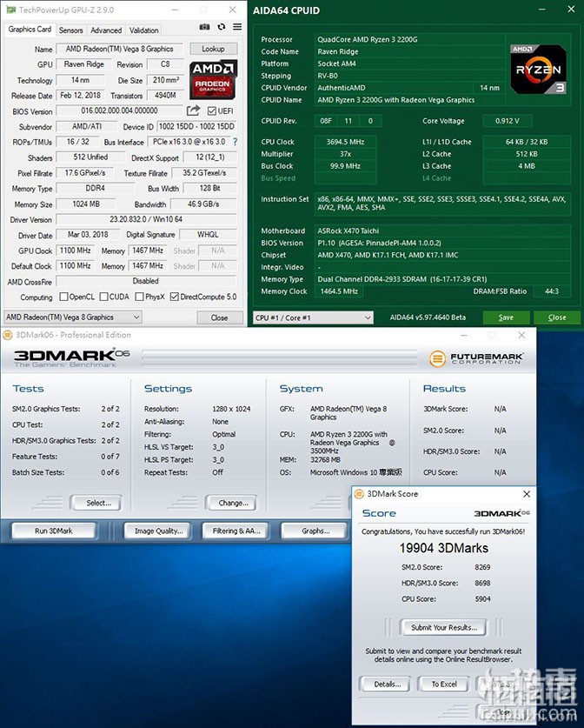The height and width of the screenshot is (728, 584).
Task: Click the Core Voltage 0.912 V value
Action: click(507, 121)
